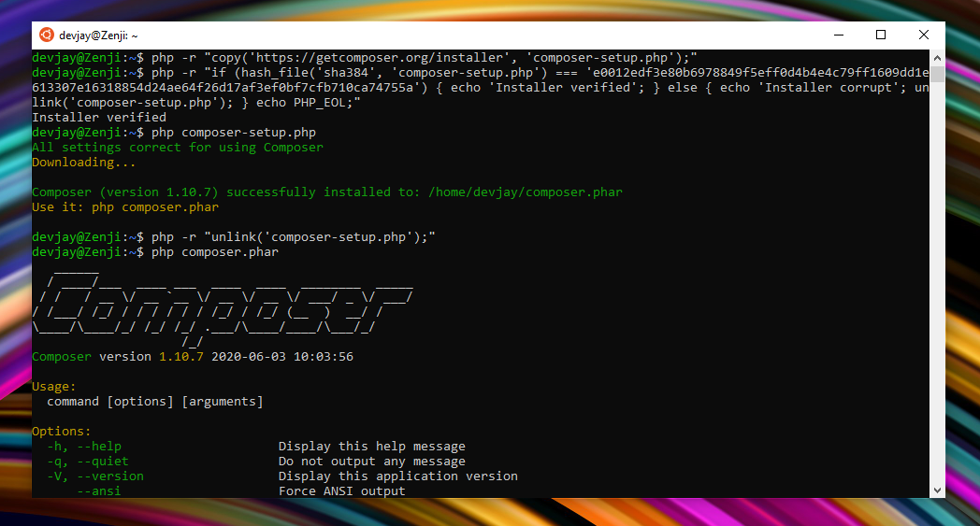Click 'command [options] [arguments]' text
The image size is (980, 526).
[155, 402]
